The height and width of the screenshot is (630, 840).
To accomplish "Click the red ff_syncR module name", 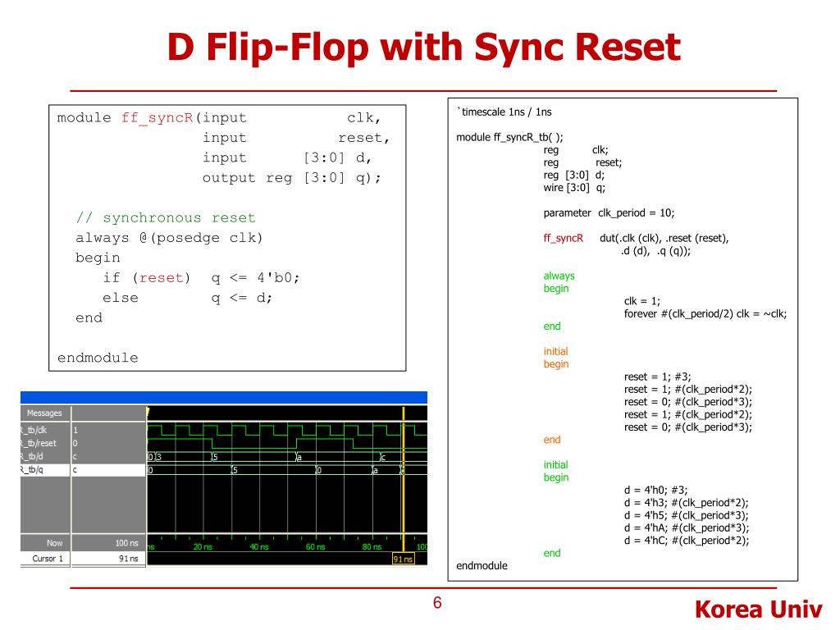I will 157,118.
